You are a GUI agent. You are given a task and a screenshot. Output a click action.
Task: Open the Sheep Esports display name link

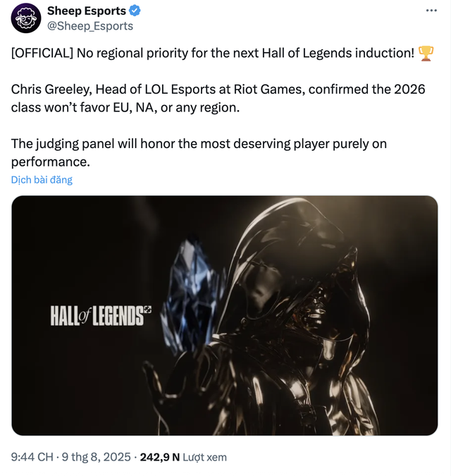(x=87, y=11)
